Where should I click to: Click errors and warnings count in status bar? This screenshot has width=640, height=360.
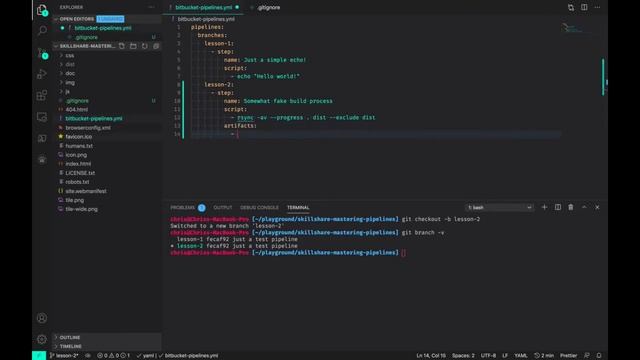coord(113,356)
